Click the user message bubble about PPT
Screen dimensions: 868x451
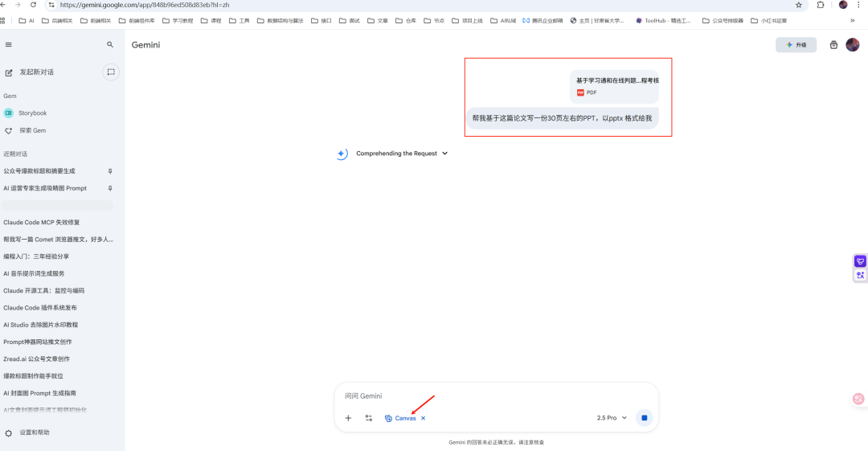point(562,118)
